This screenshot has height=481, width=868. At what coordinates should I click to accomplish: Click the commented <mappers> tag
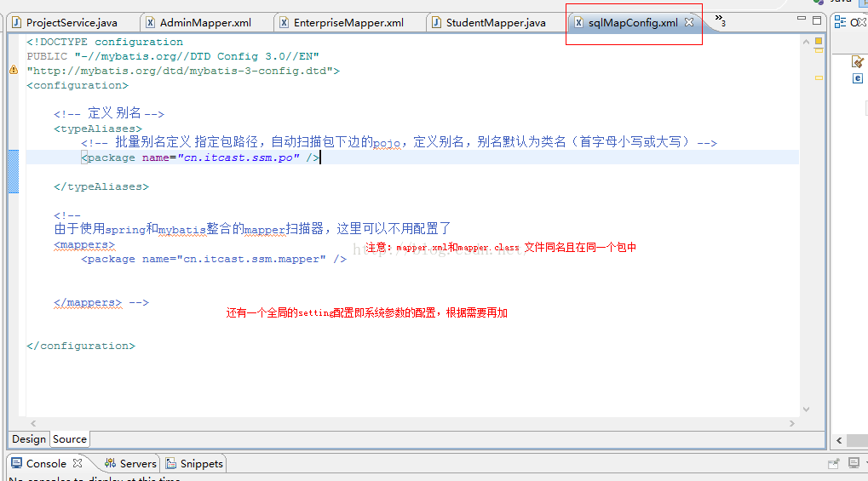(84, 244)
